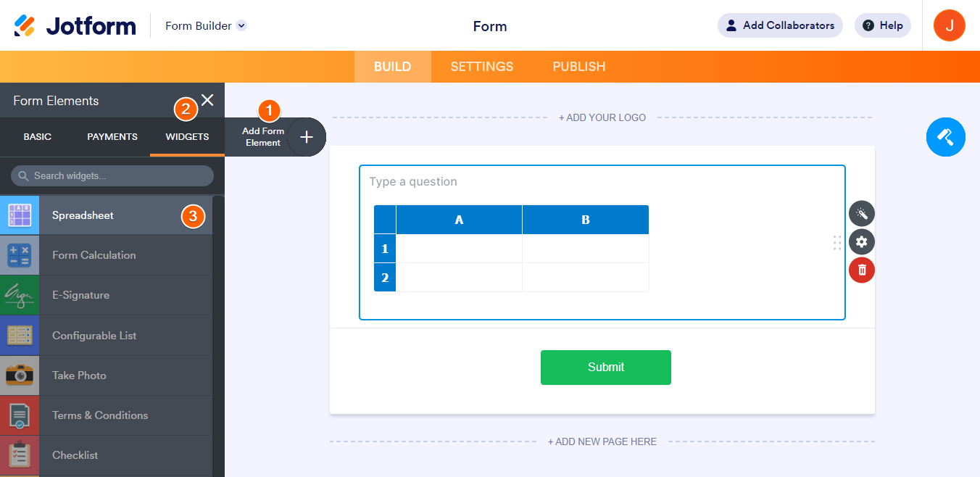Select the Form Calculation widget icon
This screenshot has width=980, height=477.
(20, 255)
